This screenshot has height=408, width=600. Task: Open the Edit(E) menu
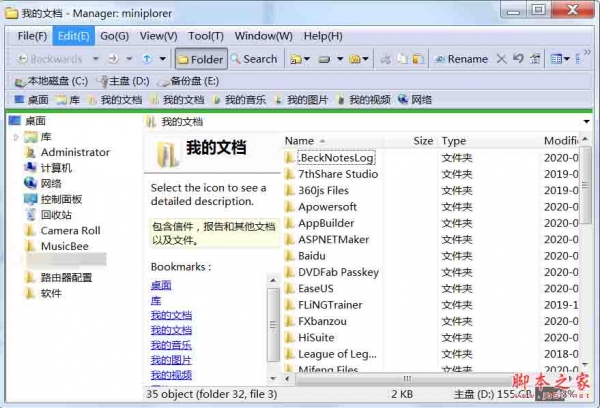pos(73,36)
